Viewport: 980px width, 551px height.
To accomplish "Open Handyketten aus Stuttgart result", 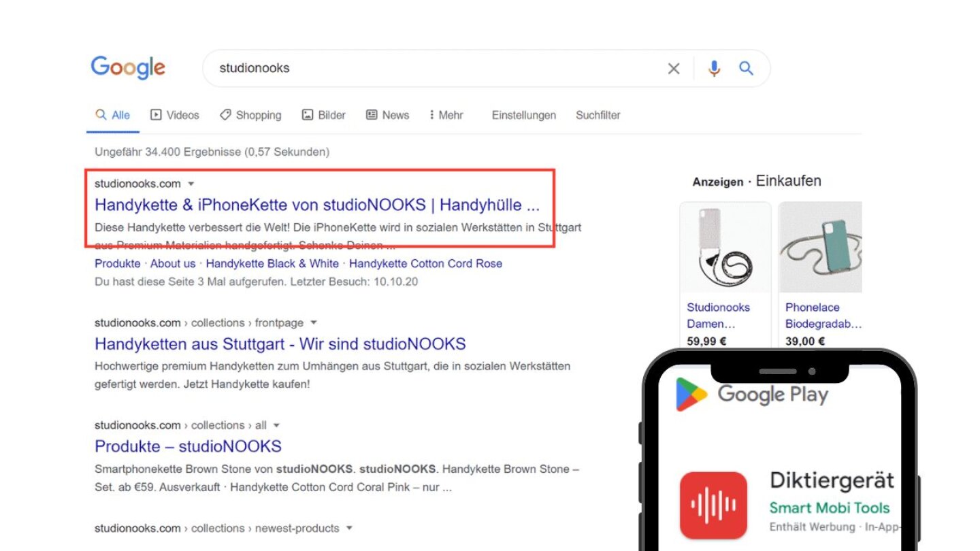I will pos(280,344).
